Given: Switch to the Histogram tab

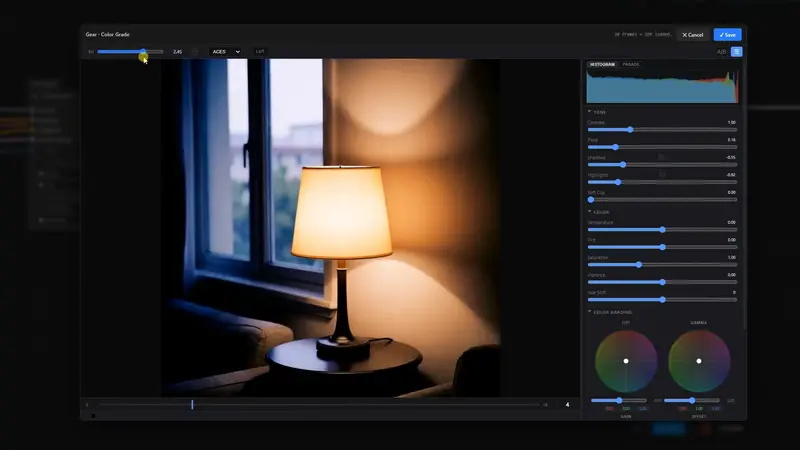Looking at the screenshot, I should coord(602,64).
